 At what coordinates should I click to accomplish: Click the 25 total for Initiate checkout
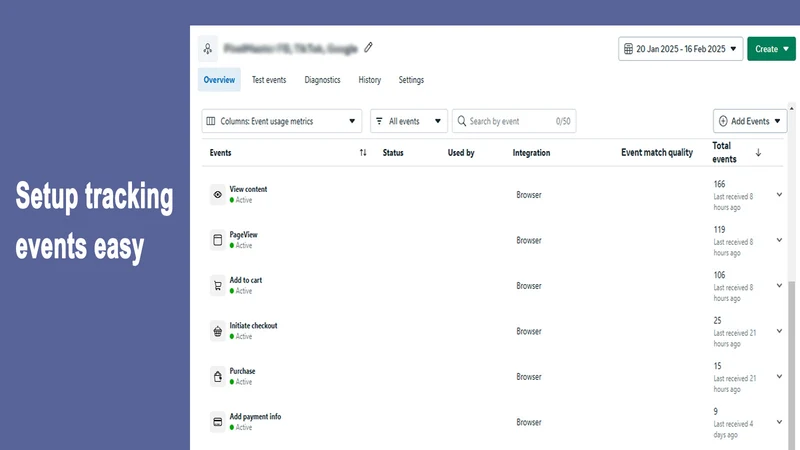click(717, 320)
